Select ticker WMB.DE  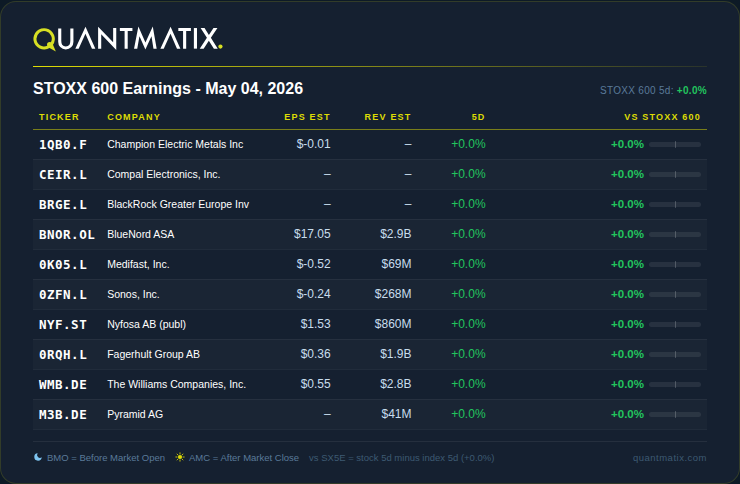tap(63, 385)
